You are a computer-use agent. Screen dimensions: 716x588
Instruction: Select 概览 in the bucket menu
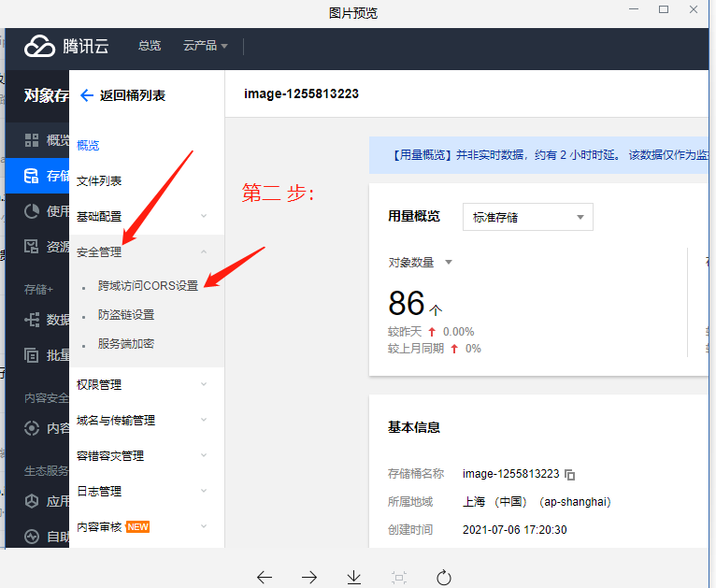point(88,146)
